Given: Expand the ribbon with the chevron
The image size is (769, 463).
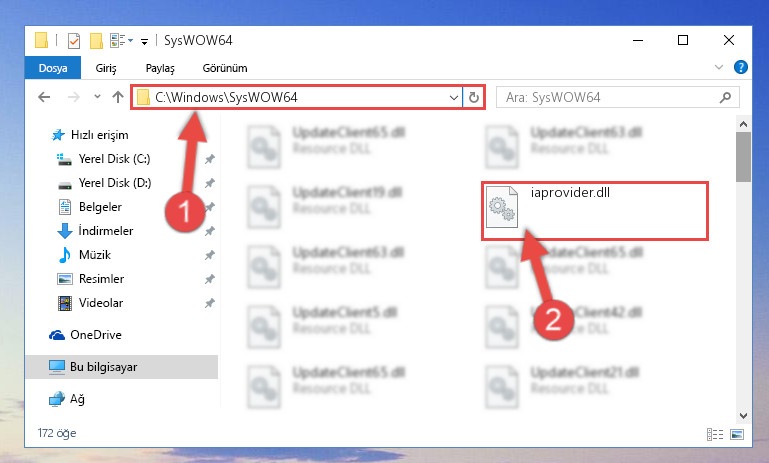Looking at the screenshot, I should (x=719, y=67).
